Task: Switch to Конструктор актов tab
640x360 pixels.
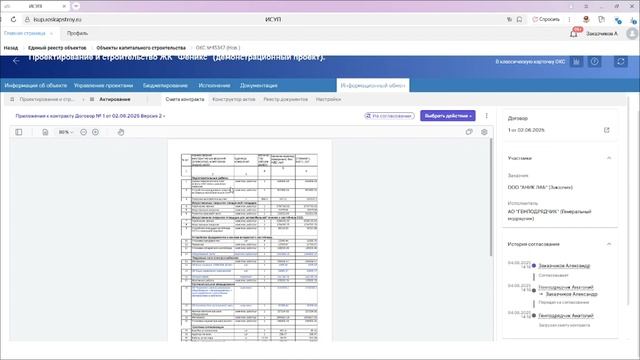Action: 233,99
